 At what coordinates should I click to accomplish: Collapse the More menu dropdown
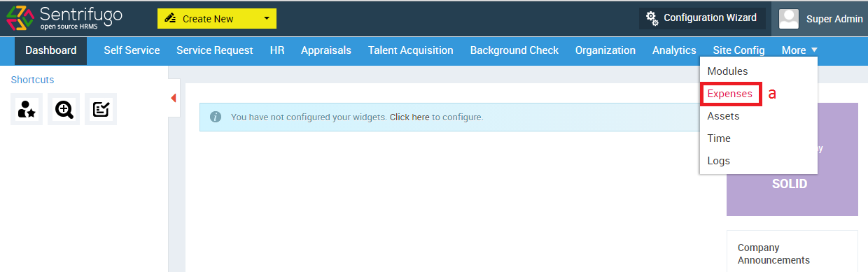[x=799, y=50]
